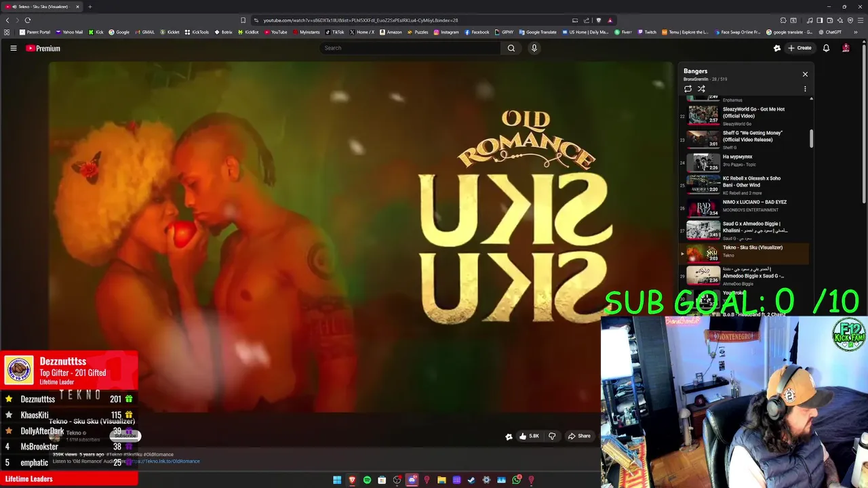
Task: Reload the page in browser toolbar
Action: tap(28, 20)
